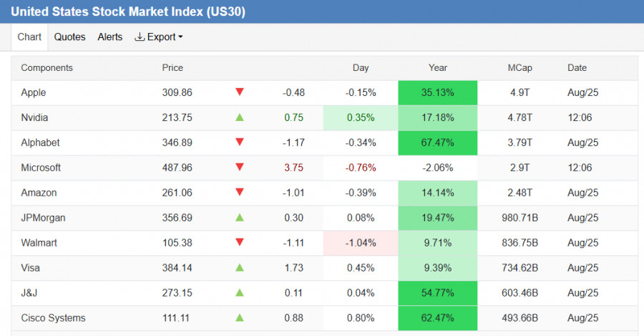Image resolution: width=644 pixels, height=336 pixels.
Task: Click the red down arrow in Alphabet row
Action: [240, 142]
